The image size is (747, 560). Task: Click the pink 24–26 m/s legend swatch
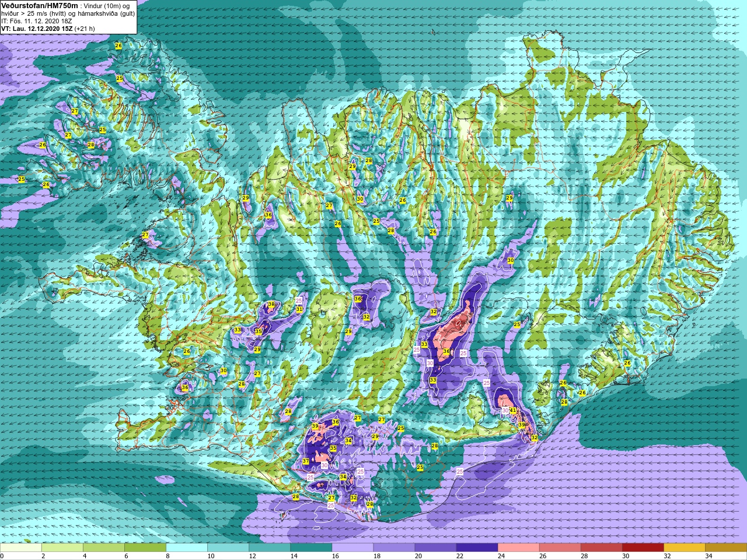click(518, 548)
